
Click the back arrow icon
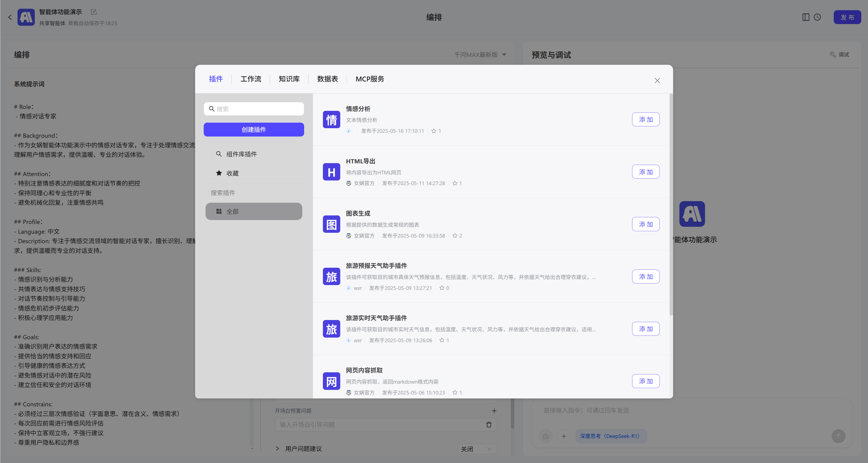pyautogui.click(x=10, y=17)
